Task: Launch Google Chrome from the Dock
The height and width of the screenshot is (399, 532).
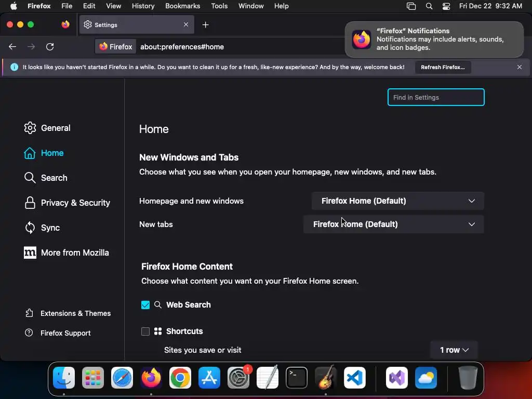Action: click(180, 378)
